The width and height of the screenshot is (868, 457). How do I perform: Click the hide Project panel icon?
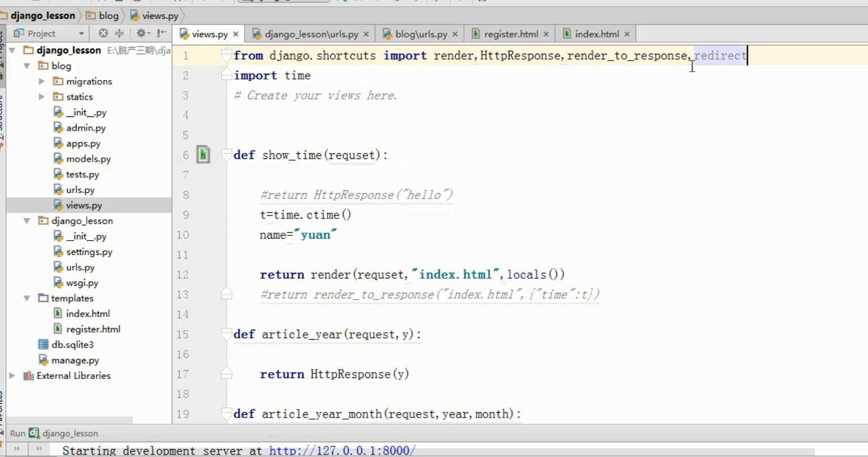pos(162,33)
